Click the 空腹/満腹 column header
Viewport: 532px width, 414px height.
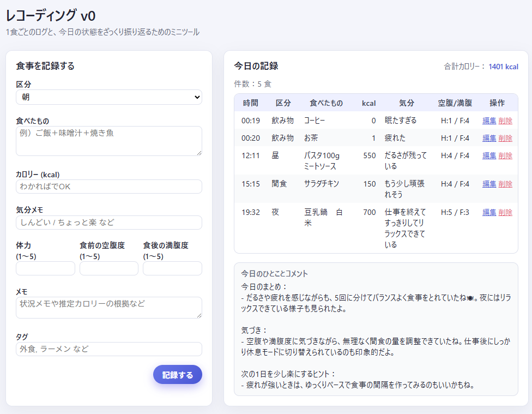click(455, 103)
